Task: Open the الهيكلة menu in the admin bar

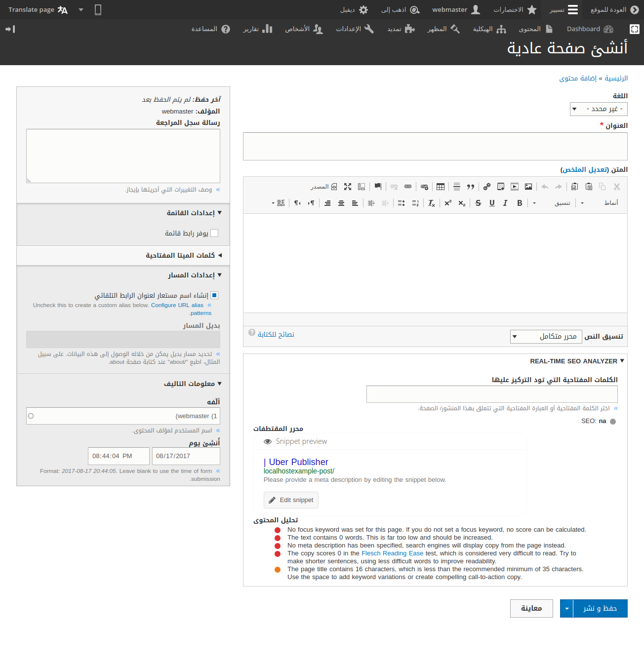Action: coord(489,29)
